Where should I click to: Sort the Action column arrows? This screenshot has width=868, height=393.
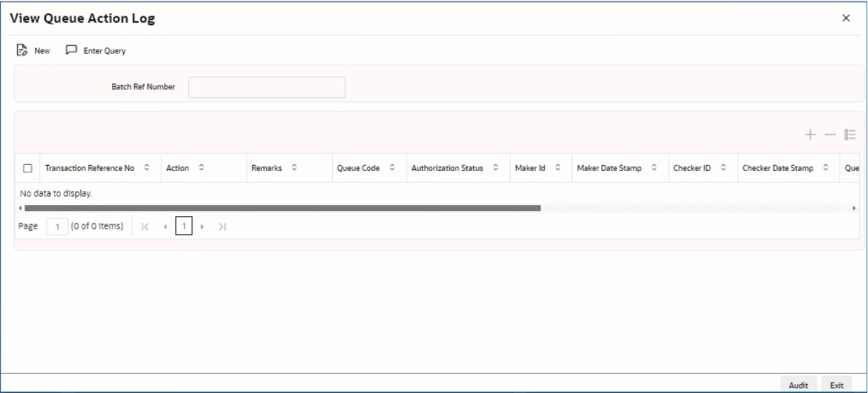pyautogui.click(x=201, y=168)
